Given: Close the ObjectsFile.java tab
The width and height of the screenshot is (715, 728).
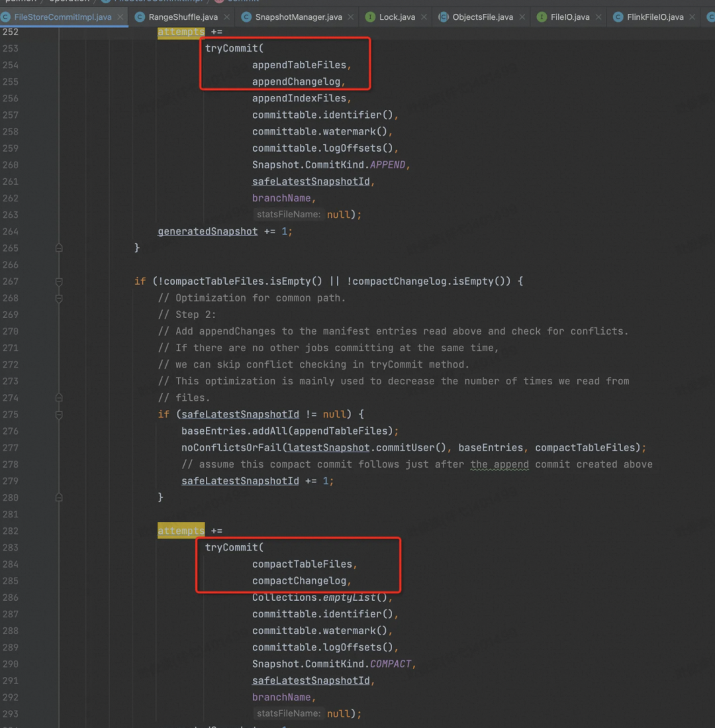Looking at the screenshot, I should 522,17.
